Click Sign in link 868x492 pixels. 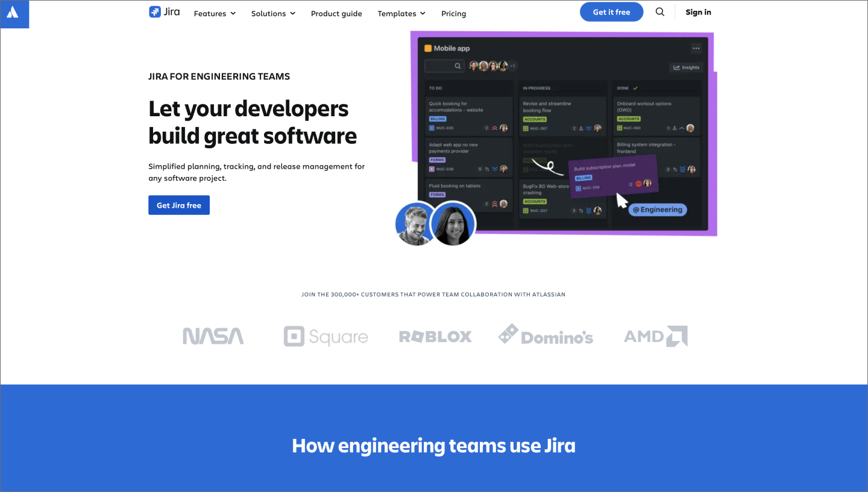point(698,12)
